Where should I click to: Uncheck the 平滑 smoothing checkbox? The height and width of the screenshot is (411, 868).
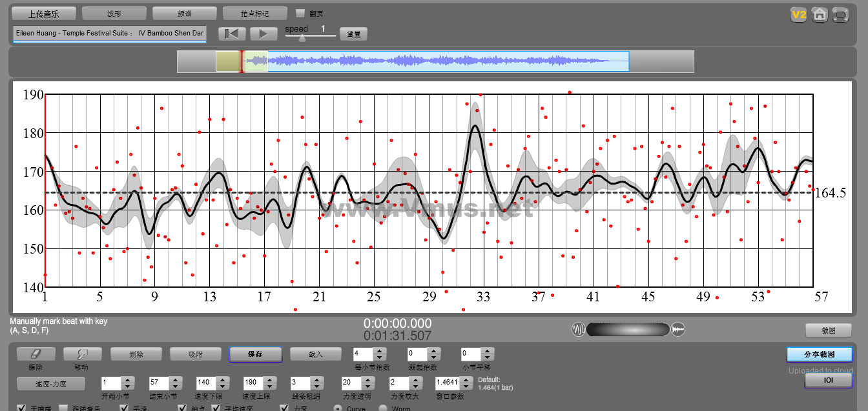pos(125,408)
